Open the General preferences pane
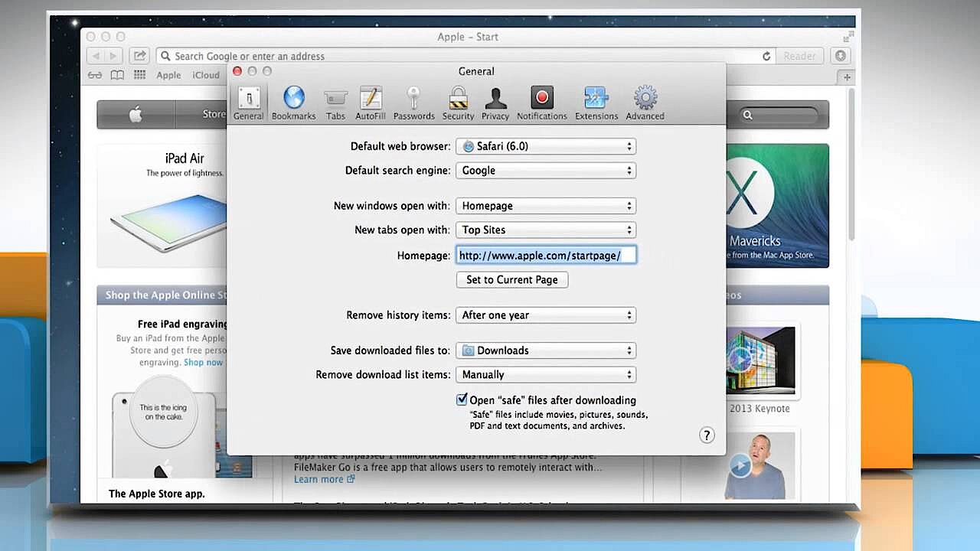 pos(248,103)
